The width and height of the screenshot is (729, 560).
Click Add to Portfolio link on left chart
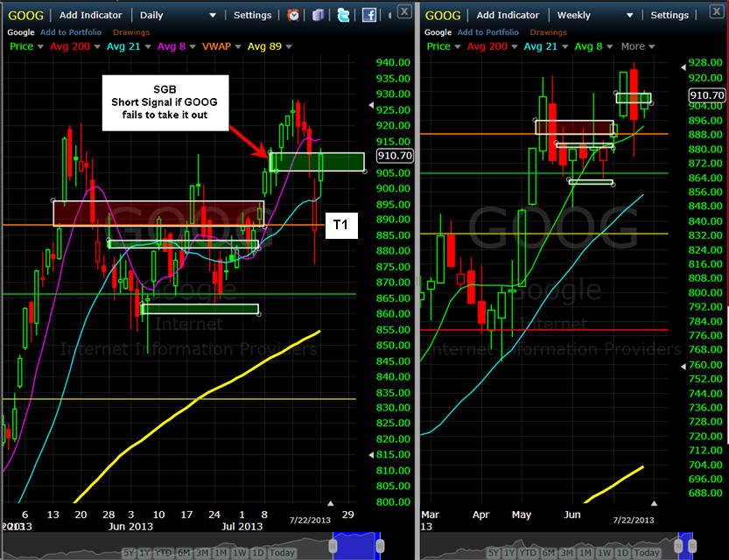(71, 32)
